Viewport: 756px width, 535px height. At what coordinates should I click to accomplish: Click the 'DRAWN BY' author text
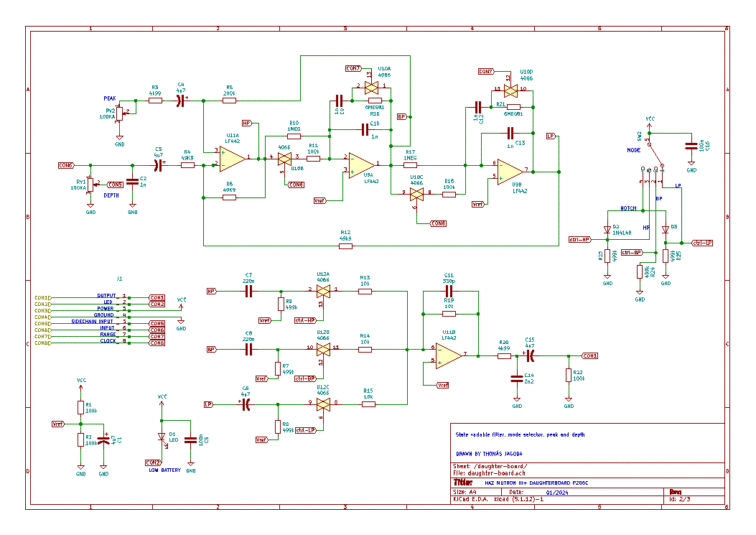coord(489,454)
